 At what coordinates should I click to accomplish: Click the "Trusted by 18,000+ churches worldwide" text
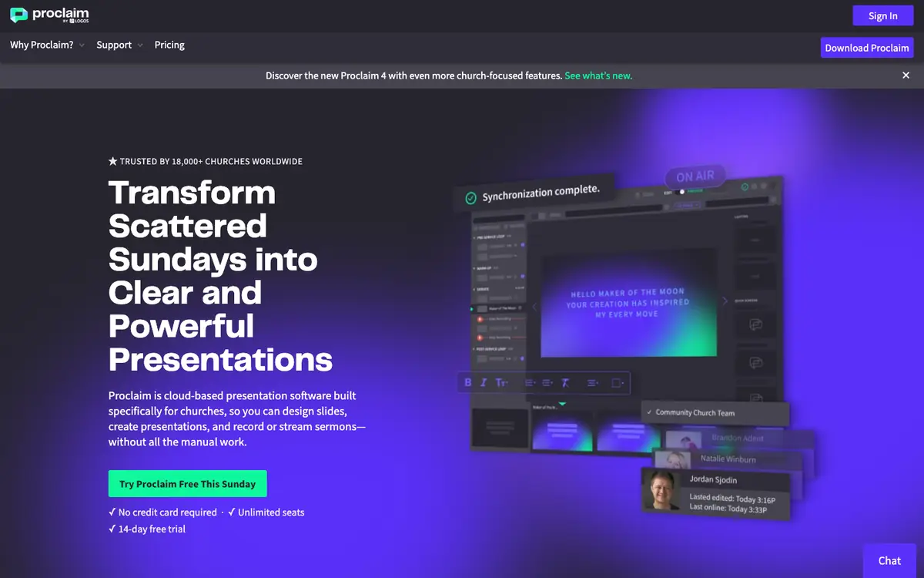[206, 162]
